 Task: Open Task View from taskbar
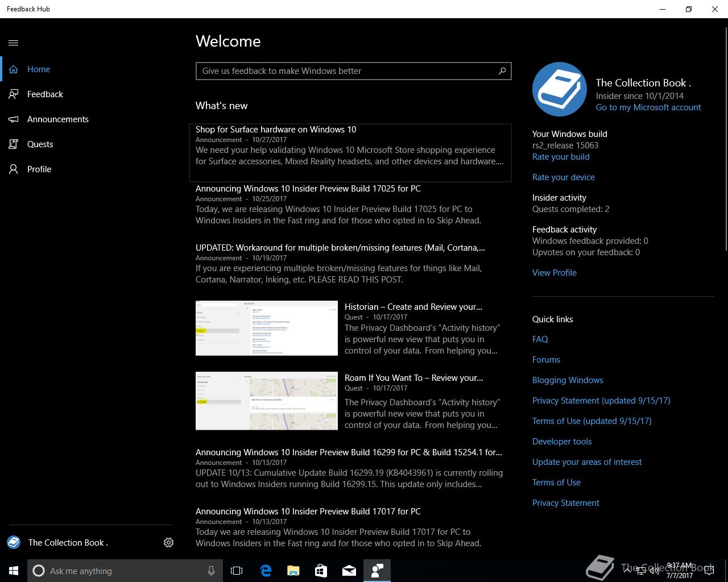pos(237,571)
